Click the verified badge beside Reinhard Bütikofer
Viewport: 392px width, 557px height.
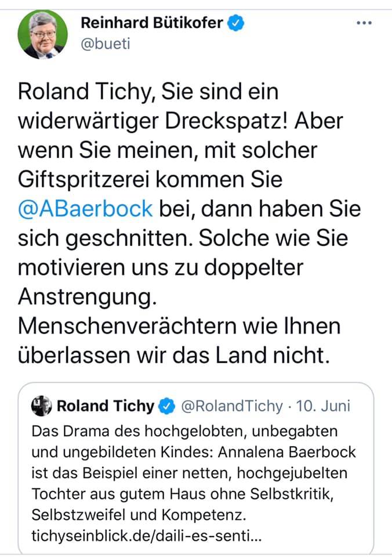234,23
